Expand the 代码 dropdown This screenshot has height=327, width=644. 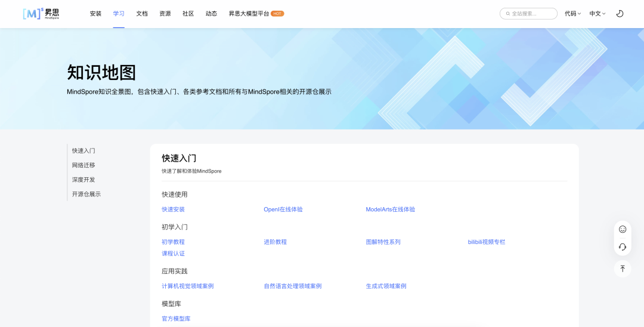[572, 14]
